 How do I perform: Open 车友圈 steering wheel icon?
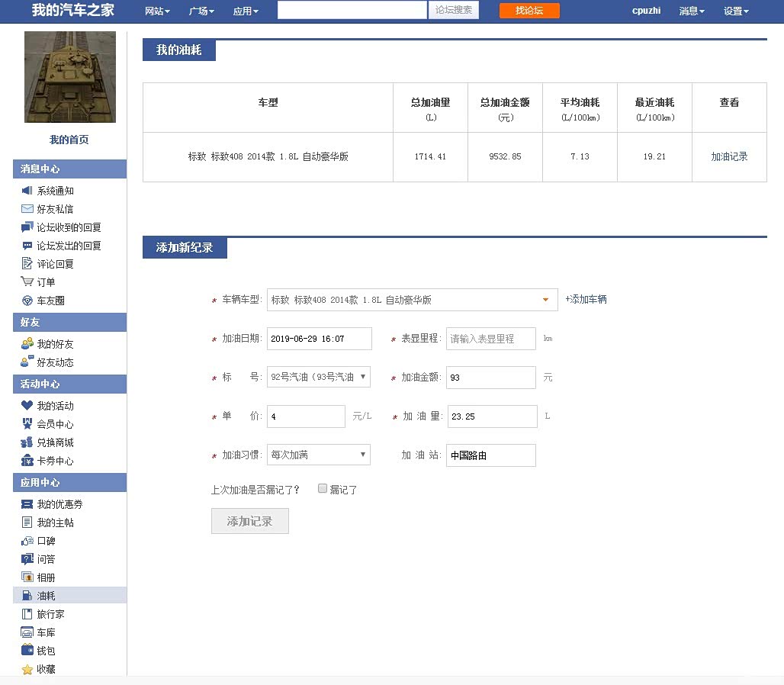[27, 301]
